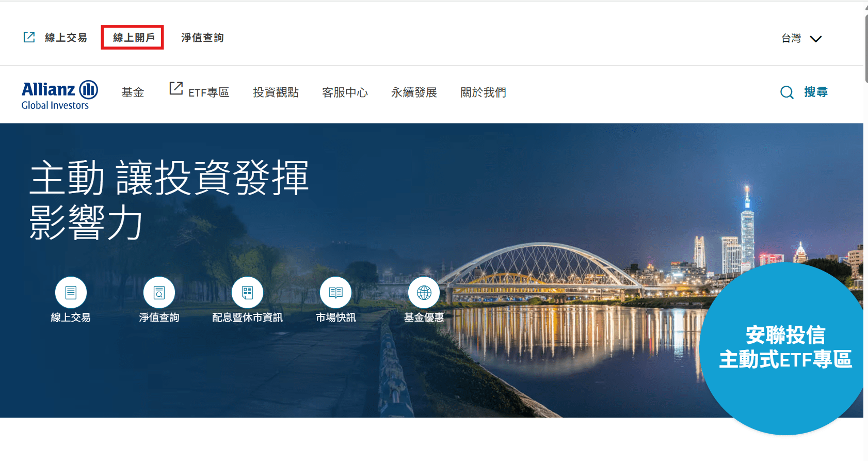868x461 pixels.
Task: Open the 關於我們 menu item
Action: coord(483,92)
